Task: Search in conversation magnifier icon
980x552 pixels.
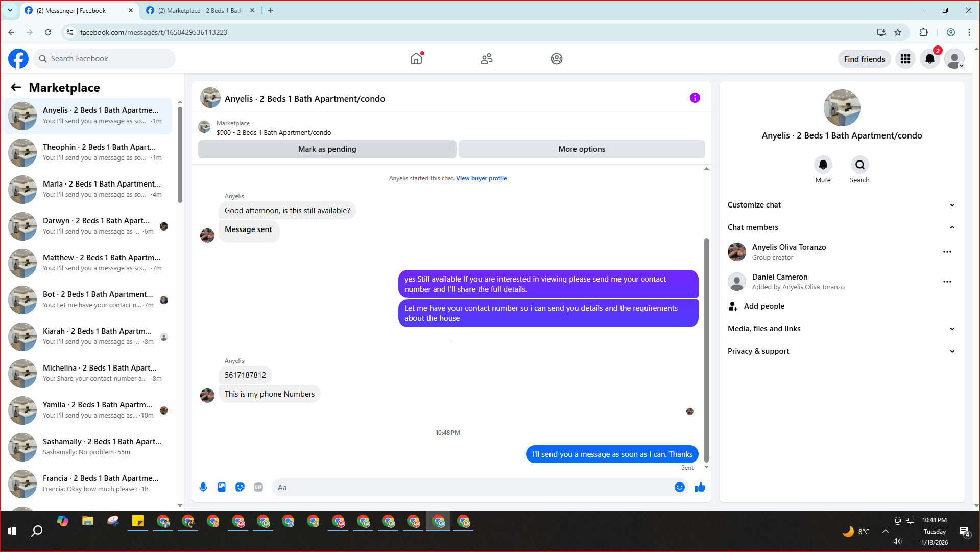Action: (x=859, y=165)
